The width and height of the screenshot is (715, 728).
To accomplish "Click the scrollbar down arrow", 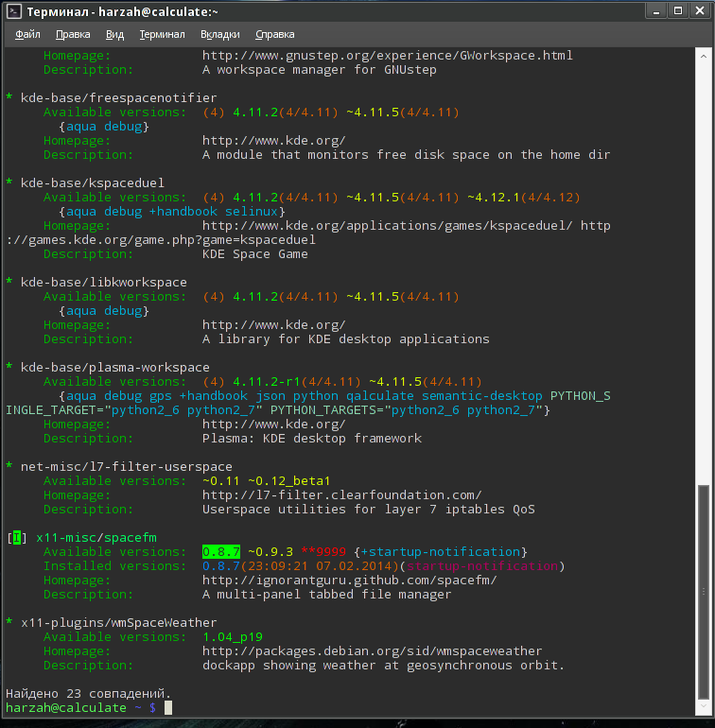I will click(x=704, y=706).
